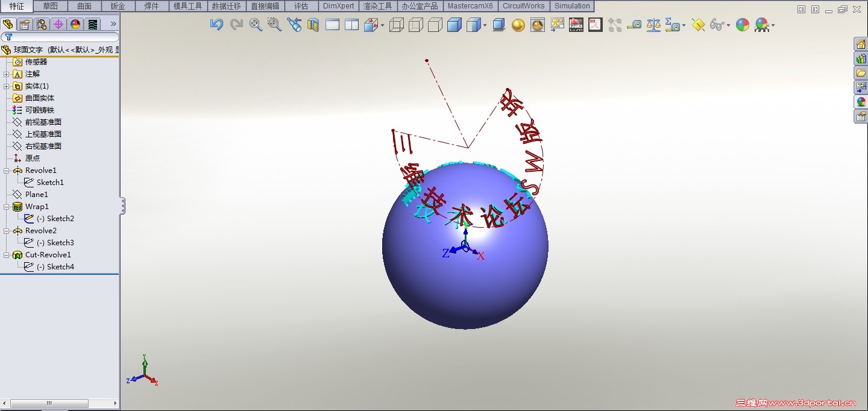Switch to the 草图 sketch tab

pyautogui.click(x=51, y=6)
